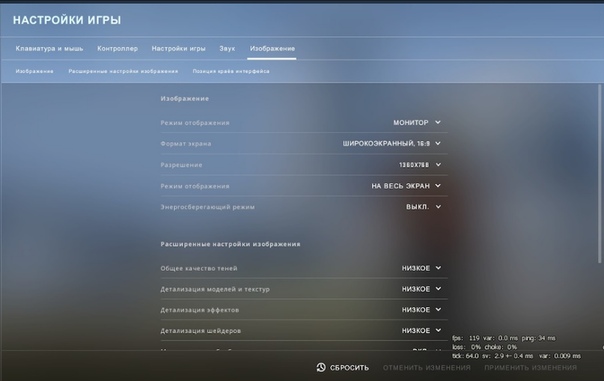This screenshot has width=604, height=381.
Task: Click the tick 64.0 netgraph line
Action: pyautogui.click(x=516, y=356)
